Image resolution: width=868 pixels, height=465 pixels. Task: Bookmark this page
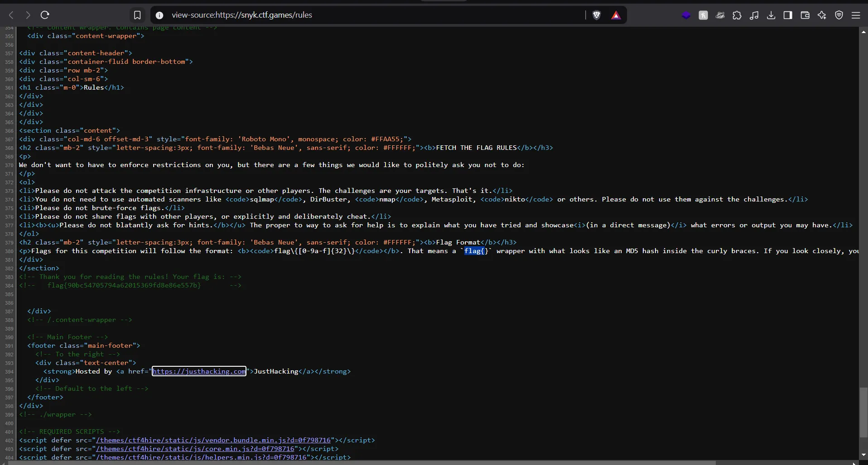click(x=137, y=15)
